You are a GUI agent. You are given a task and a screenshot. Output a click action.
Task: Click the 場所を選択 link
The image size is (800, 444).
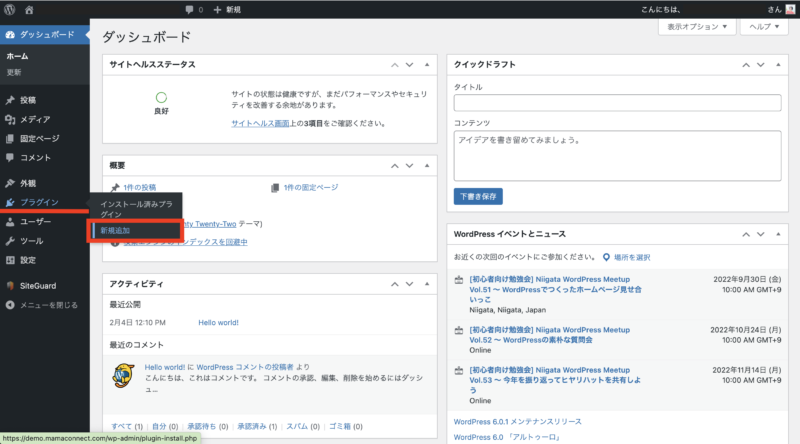click(x=632, y=258)
